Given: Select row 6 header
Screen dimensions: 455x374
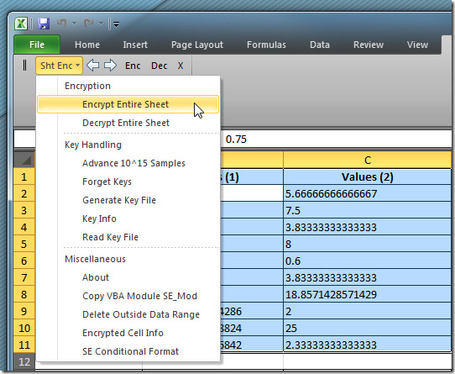Looking at the screenshot, I should click(24, 261).
